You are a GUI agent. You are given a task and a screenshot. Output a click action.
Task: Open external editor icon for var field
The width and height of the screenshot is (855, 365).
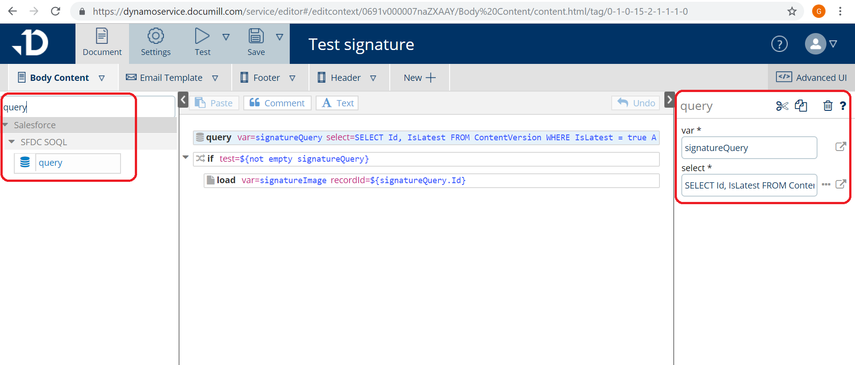(x=841, y=147)
